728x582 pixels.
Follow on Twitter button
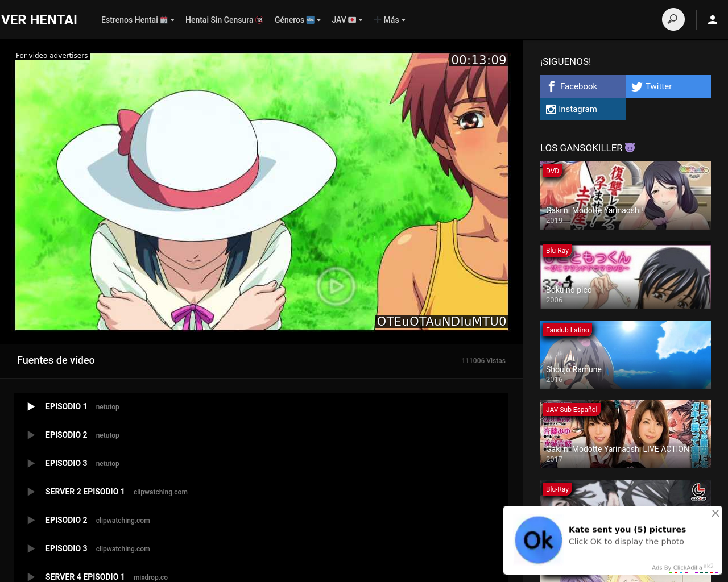pos(668,86)
